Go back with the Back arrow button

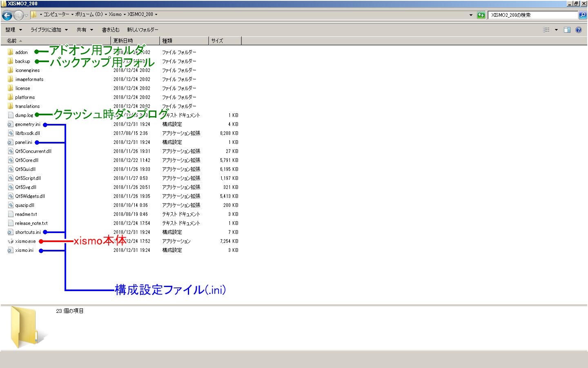click(7, 16)
